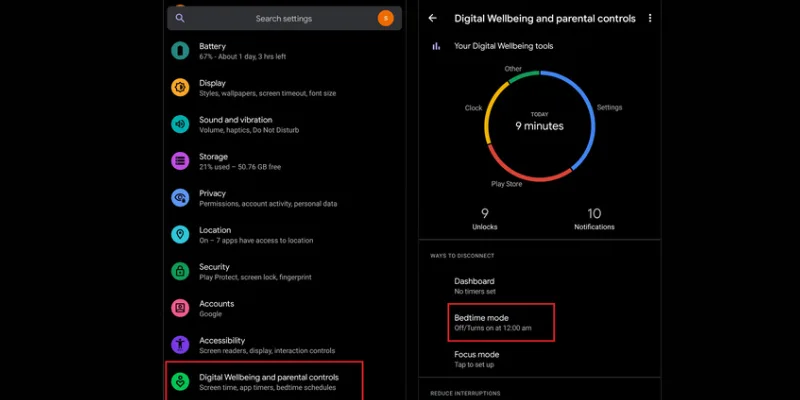Click the 9 minutes usage total
The image size is (800, 400).
tap(539, 126)
